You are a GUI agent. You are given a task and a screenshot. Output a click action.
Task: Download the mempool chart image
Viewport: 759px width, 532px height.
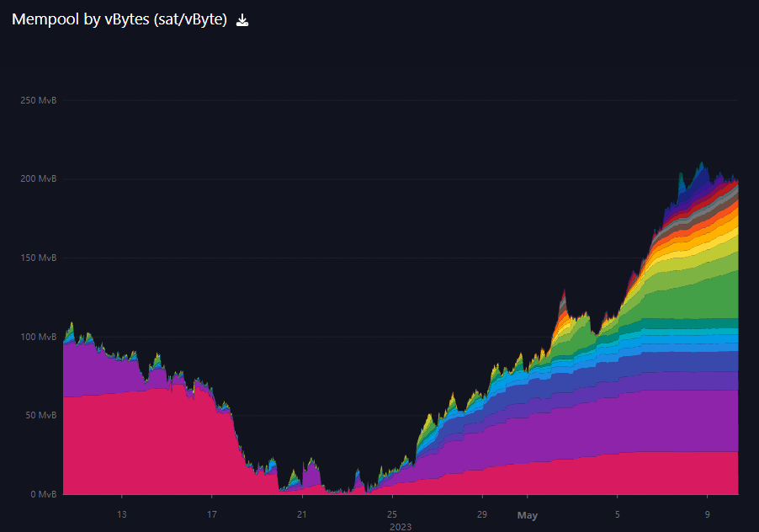click(242, 20)
